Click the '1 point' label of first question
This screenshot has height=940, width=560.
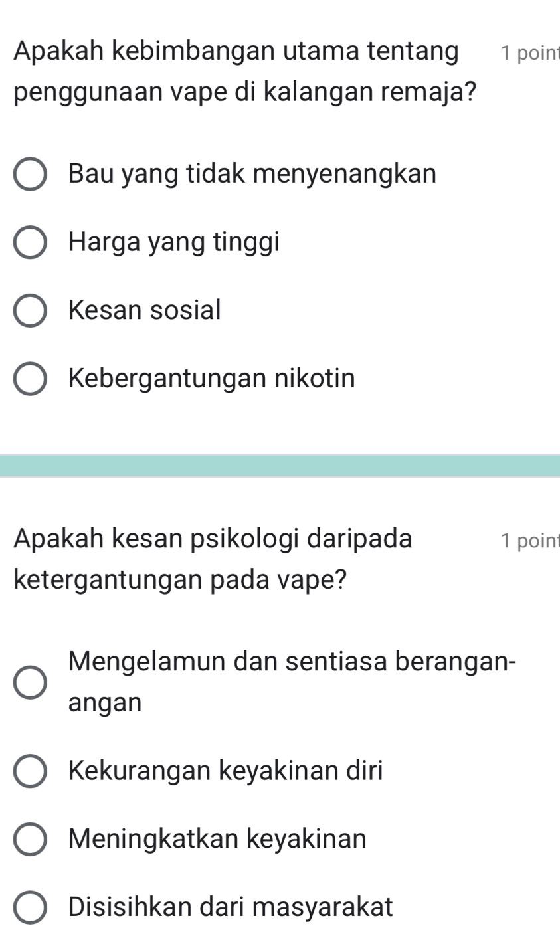pos(530,54)
